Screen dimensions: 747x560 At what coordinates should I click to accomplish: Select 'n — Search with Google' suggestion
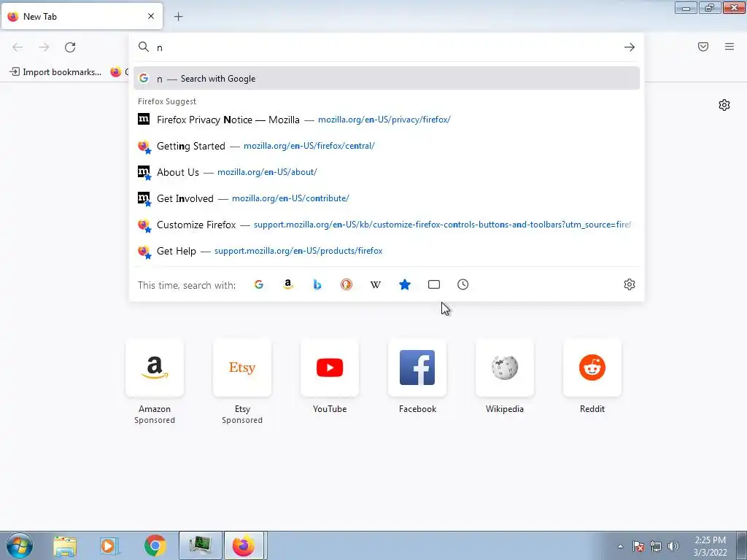(x=387, y=79)
